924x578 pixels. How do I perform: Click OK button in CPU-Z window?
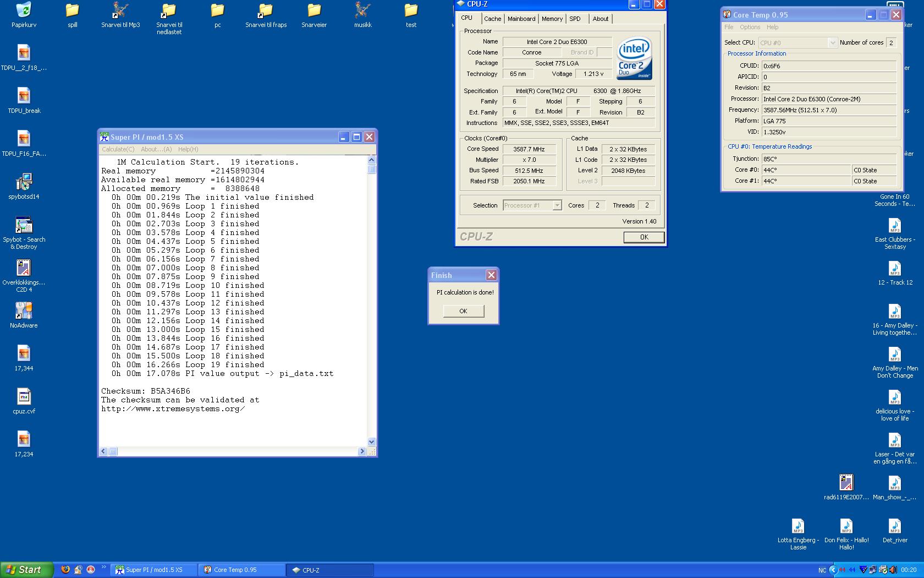(x=644, y=237)
